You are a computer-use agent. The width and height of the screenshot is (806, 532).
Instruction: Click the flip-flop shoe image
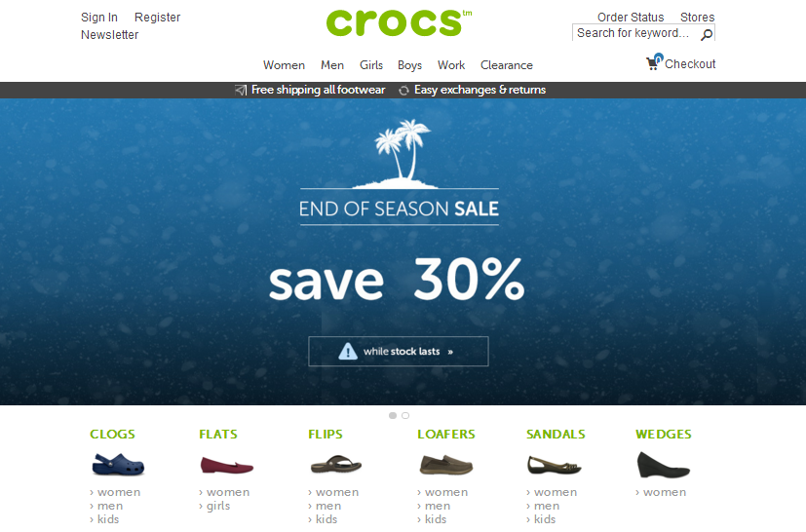[336, 465]
